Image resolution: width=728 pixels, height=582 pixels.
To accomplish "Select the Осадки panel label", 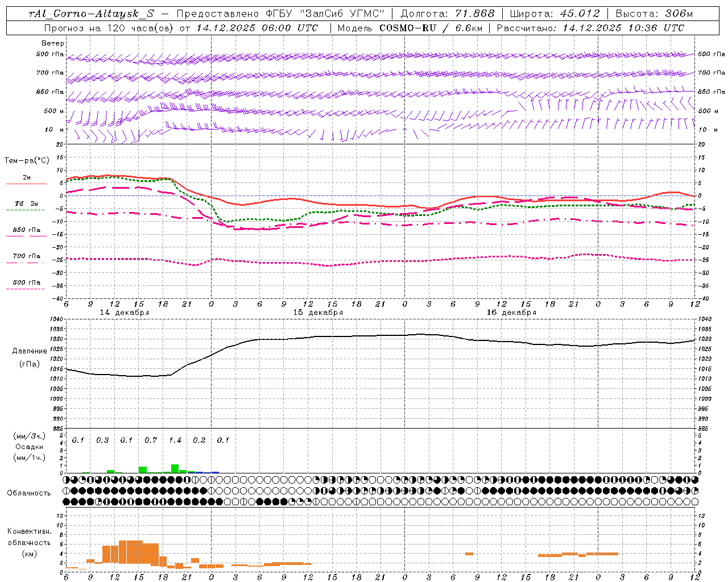I will 30,447.
